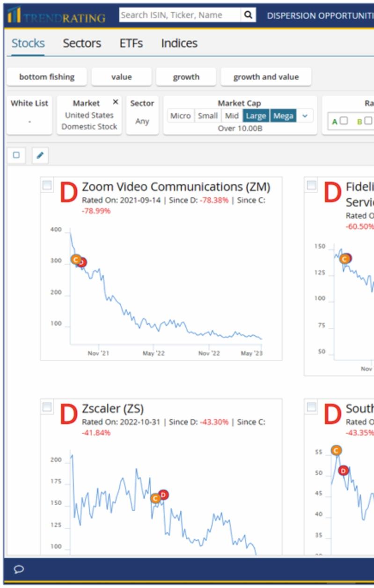This screenshot has width=374, height=588.
Task: Click Zscaler's -43.30% Since D value
Action: 214,422
